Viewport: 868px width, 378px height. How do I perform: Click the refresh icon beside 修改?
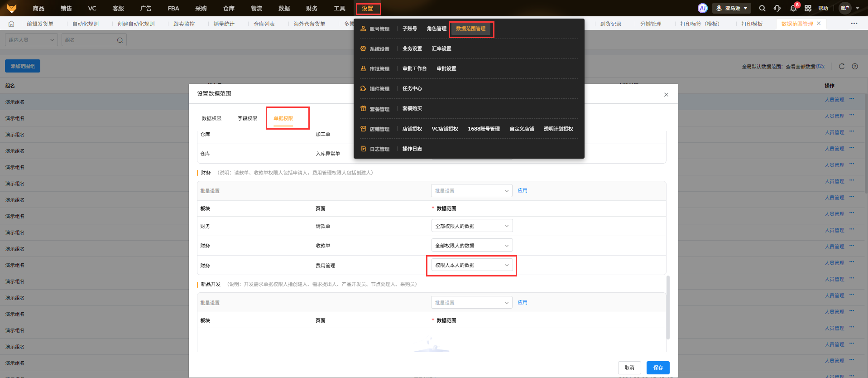click(x=842, y=66)
